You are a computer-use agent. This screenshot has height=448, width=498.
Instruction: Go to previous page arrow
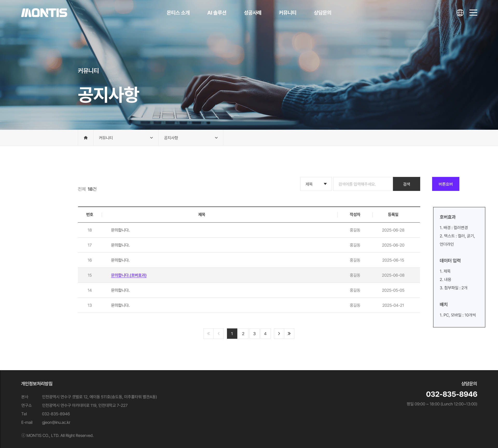219,334
